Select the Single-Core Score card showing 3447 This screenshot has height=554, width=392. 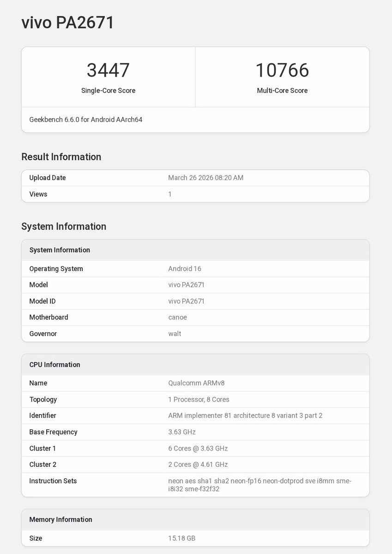click(108, 76)
